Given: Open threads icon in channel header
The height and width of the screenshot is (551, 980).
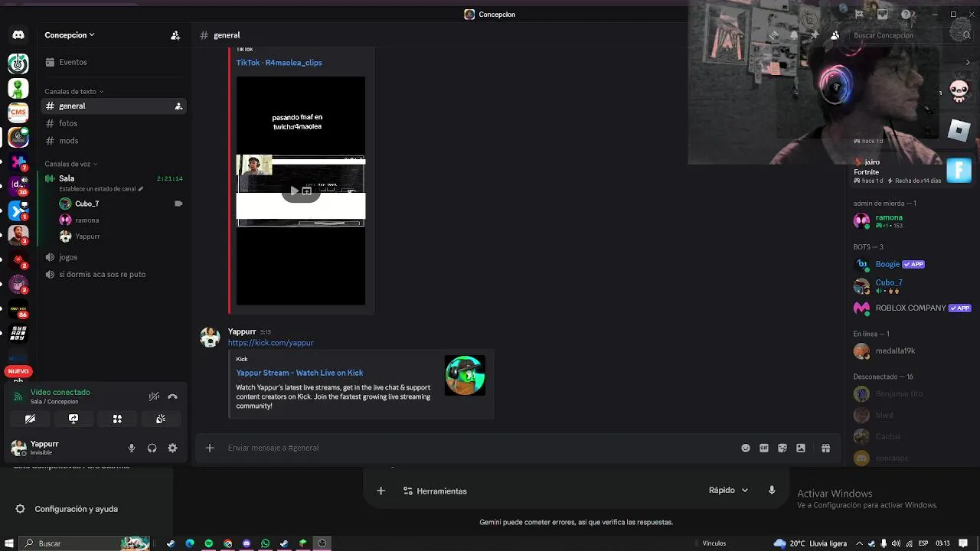Looking at the screenshot, I should click(774, 35).
